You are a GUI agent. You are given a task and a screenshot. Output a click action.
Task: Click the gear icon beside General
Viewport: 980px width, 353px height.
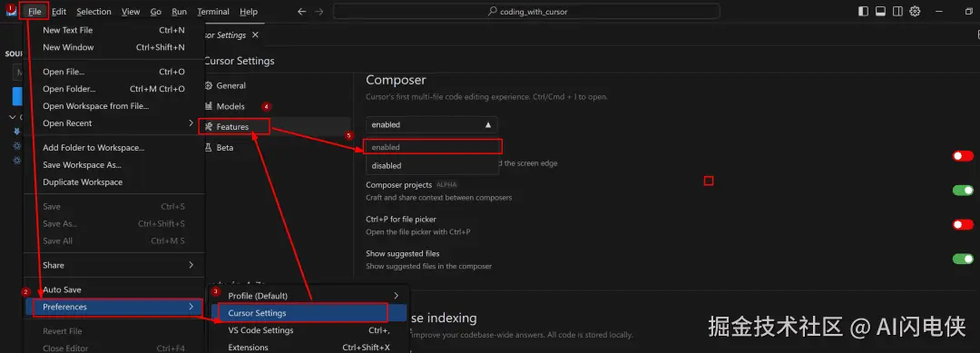[209, 85]
